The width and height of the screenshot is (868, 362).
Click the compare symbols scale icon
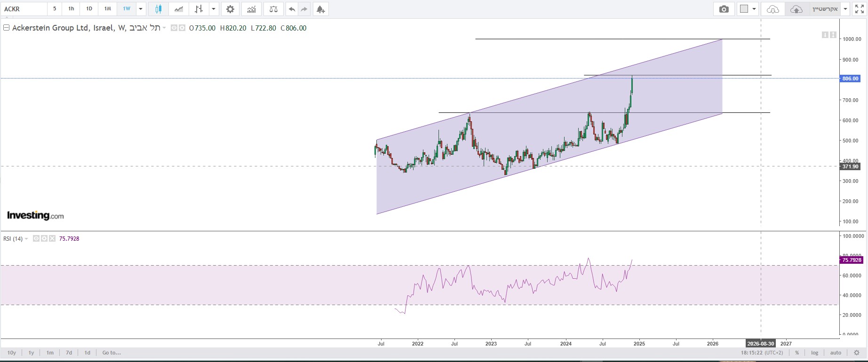(273, 9)
